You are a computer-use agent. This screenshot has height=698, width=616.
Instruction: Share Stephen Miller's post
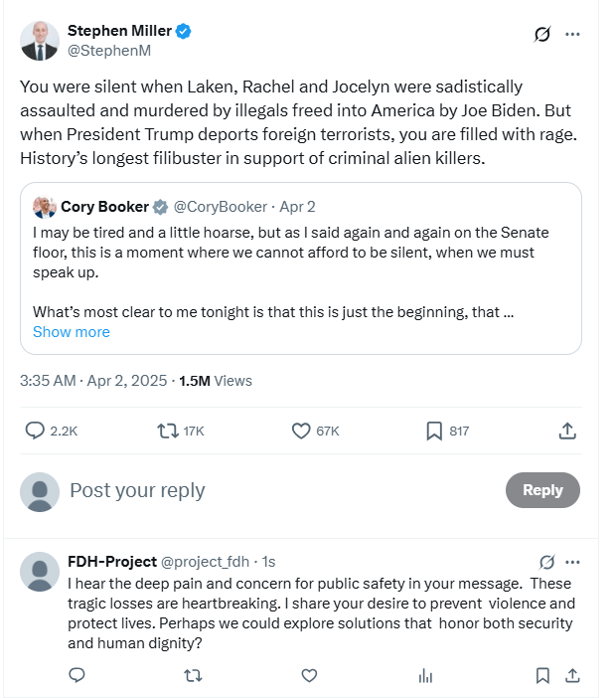click(567, 431)
